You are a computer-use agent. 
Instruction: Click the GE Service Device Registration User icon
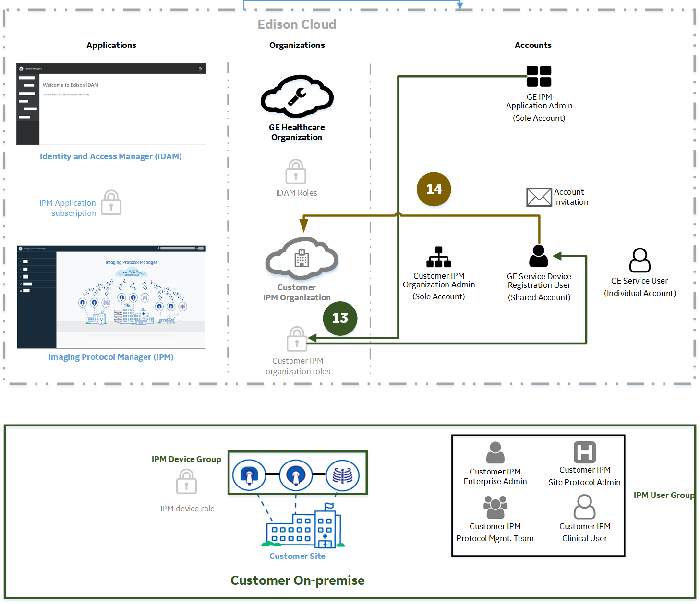(539, 256)
